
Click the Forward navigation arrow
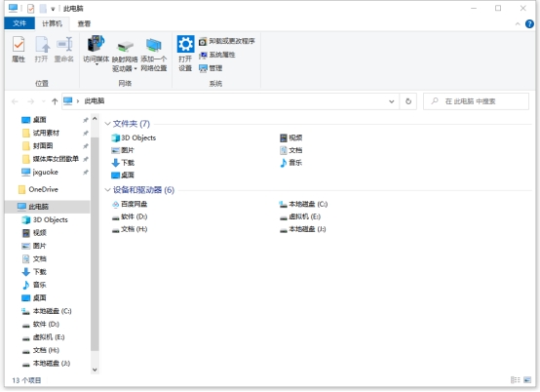coord(30,101)
